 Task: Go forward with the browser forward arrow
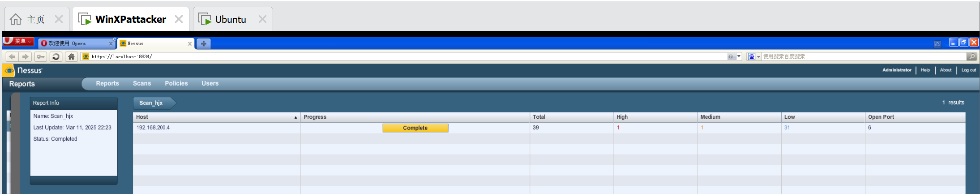click(x=26, y=56)
